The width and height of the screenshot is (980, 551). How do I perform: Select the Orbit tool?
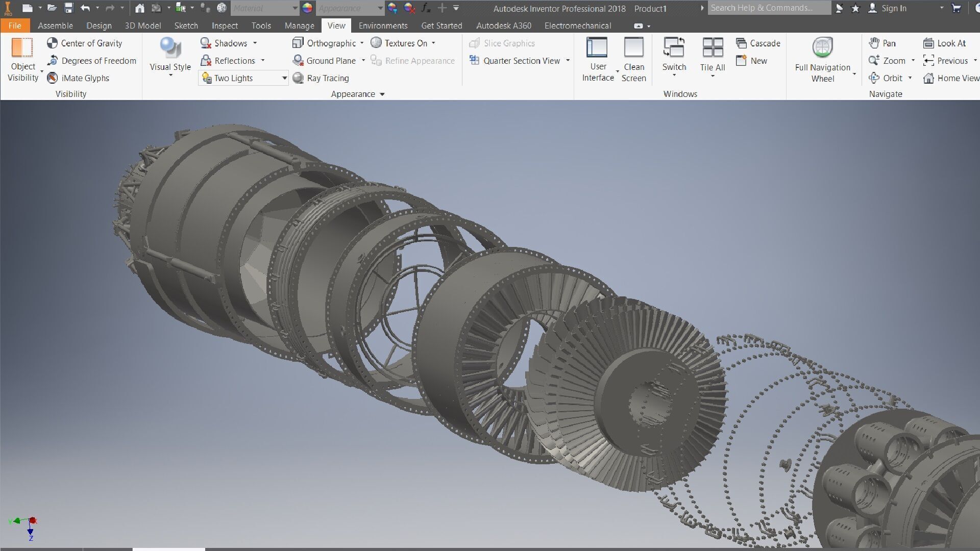tap(886, 78)
